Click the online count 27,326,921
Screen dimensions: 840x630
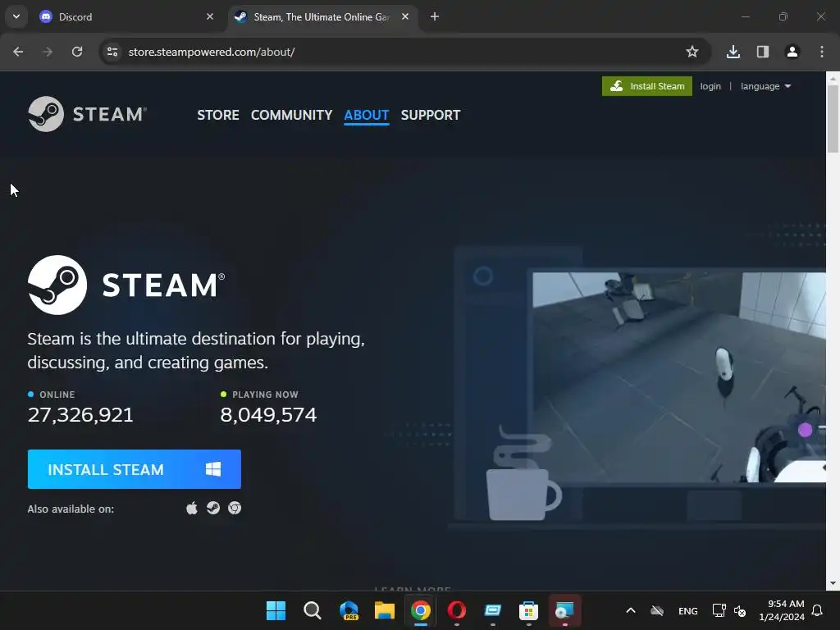pos(80,414)
